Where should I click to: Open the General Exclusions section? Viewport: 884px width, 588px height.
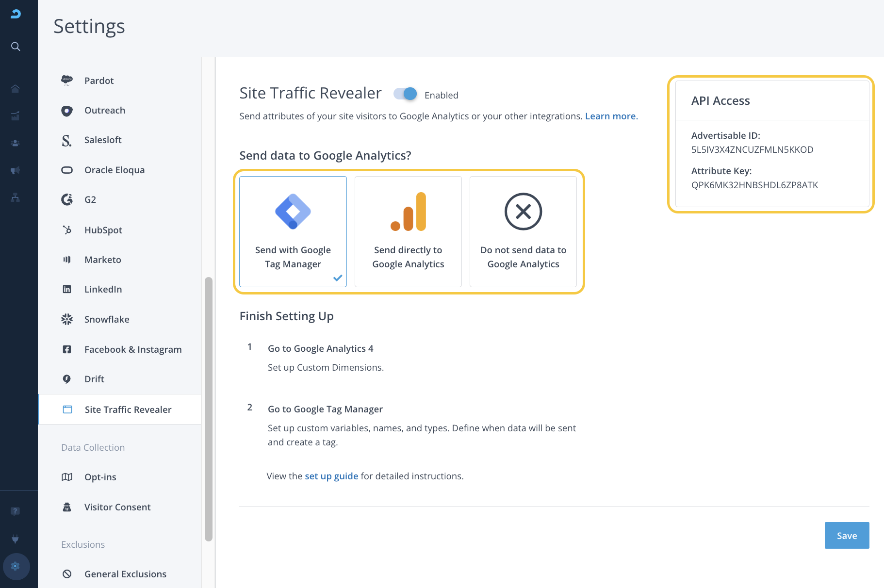(x=125, y=574)
